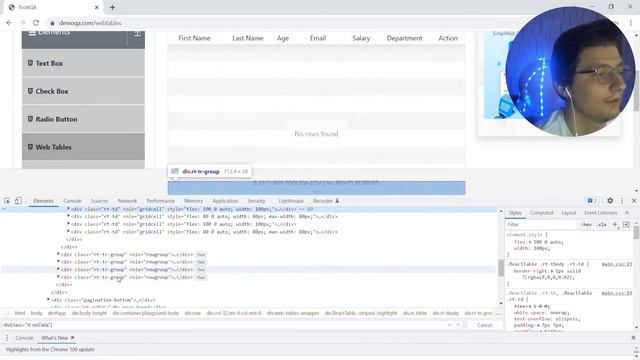The height and width of the screenshot is (360, 640).
Task: Sort table by Department header
Action: tap(404, 38)
